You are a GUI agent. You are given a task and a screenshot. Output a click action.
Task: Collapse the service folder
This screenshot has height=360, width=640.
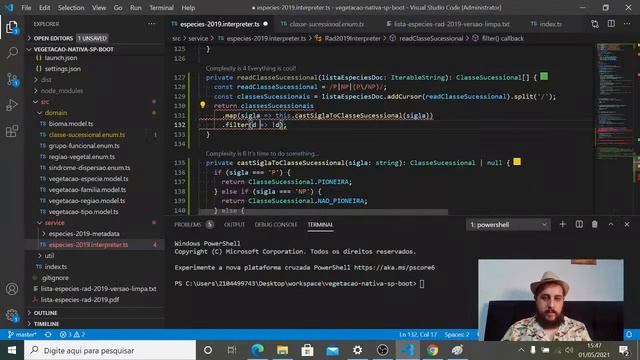[54, 223]
